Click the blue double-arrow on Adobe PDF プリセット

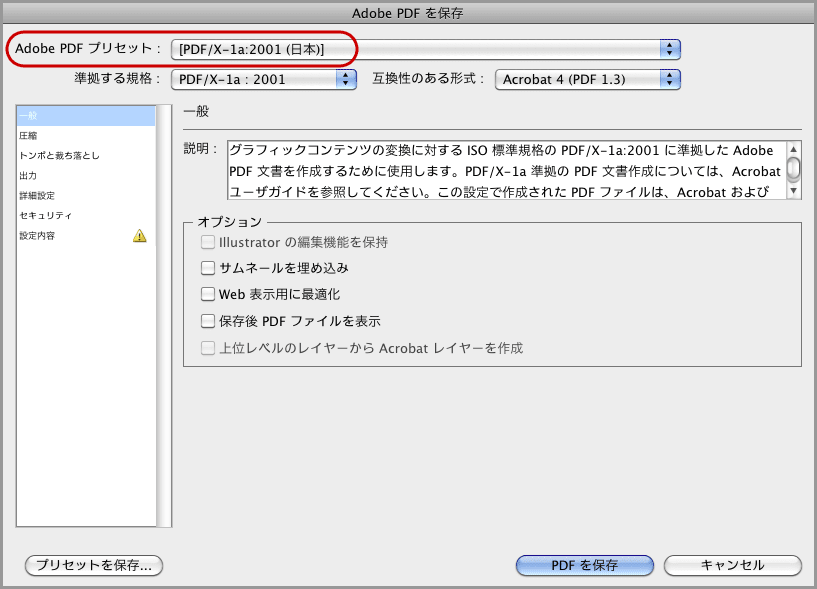[670, 48]
